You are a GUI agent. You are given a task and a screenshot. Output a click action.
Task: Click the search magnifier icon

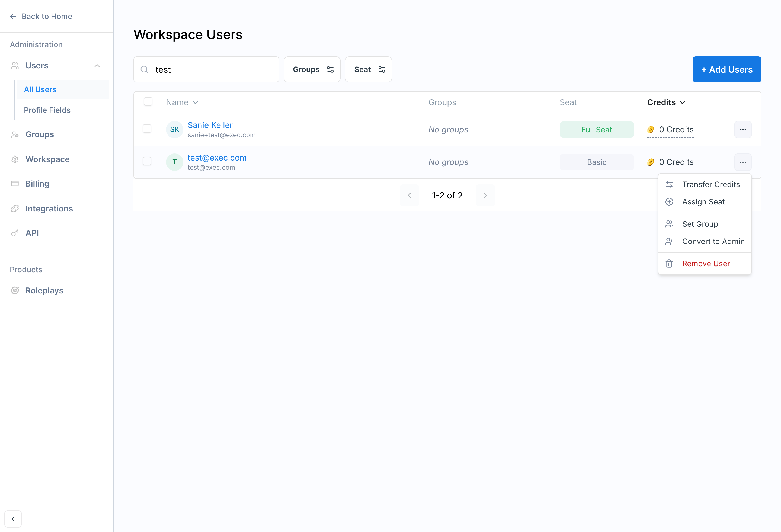pyautogui.click(x=144, y=70)
